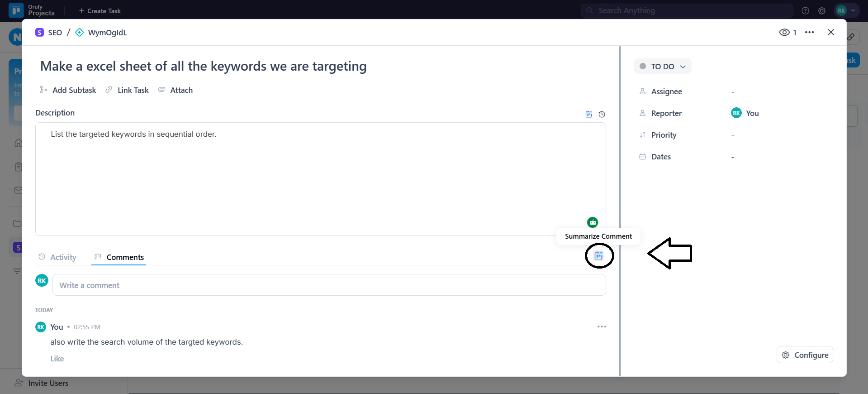Open the help question mark icon
Image resolution: width=868 pixels, height=394 pixels.
pos(805,10)
